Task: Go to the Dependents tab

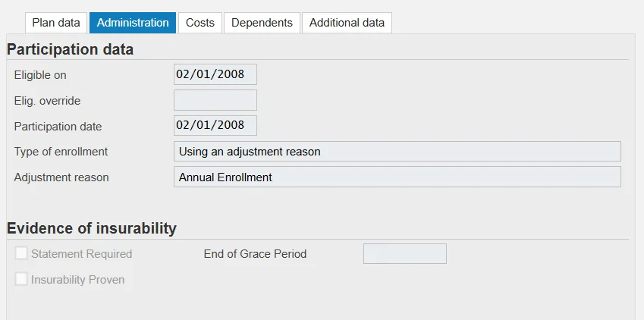Action: [262, 23]
